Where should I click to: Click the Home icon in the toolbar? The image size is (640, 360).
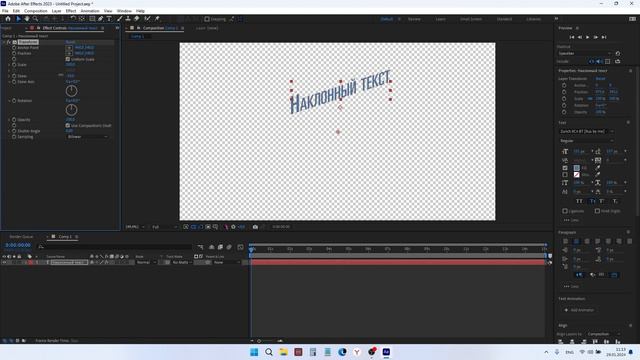coord(8,19)
